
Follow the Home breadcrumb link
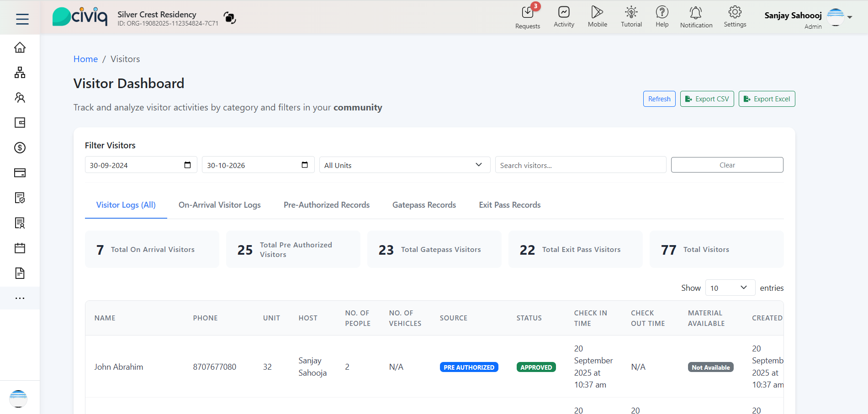[x=85, y=59]
